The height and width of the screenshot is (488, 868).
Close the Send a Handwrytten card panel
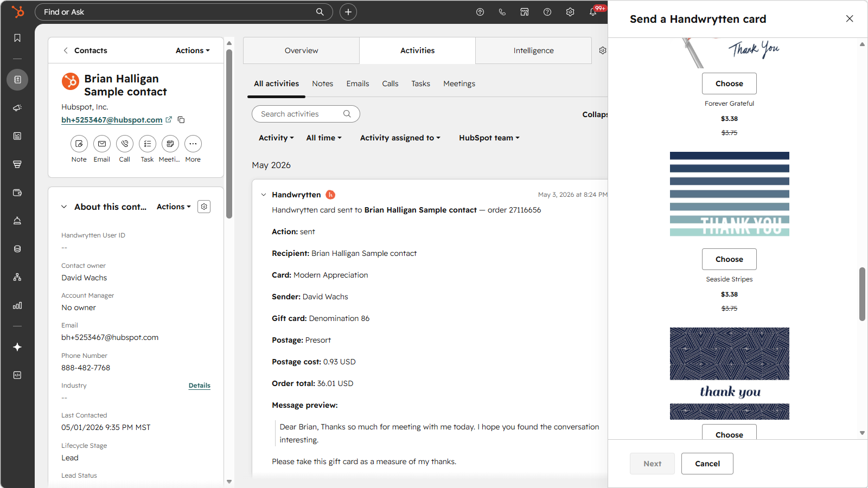[850, 19]
